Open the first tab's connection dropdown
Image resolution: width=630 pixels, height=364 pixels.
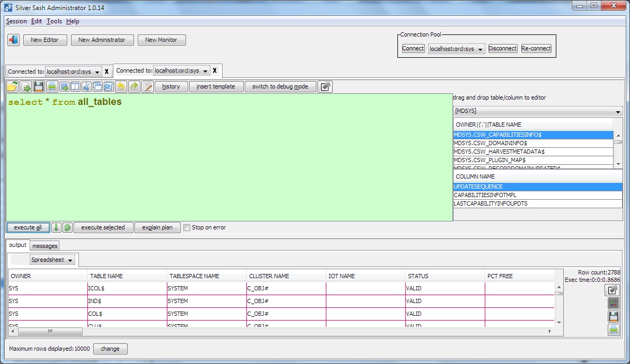click(73, 72)
